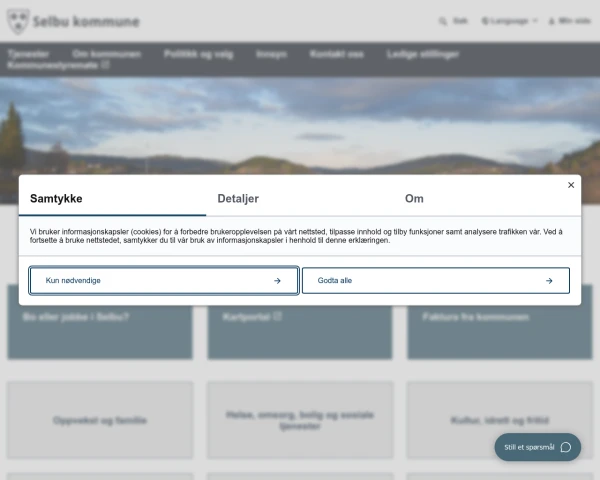Expand the Language dropdown

(509, 21)
